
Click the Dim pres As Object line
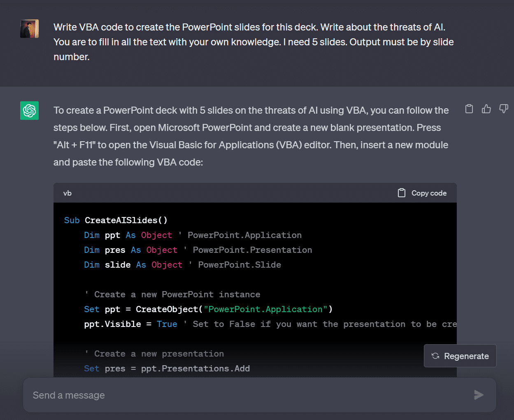[198, 250]
